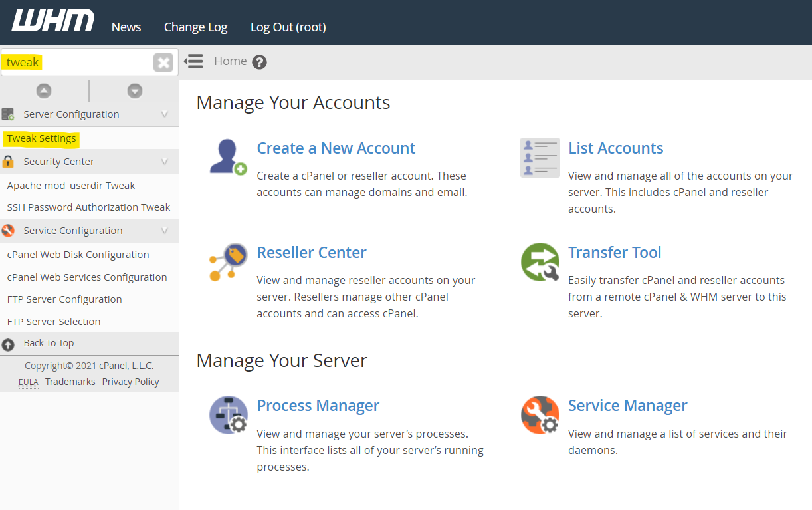Click the Service Manager wrench icon
This screenshot has width=812, height=510.
[540, 415]
